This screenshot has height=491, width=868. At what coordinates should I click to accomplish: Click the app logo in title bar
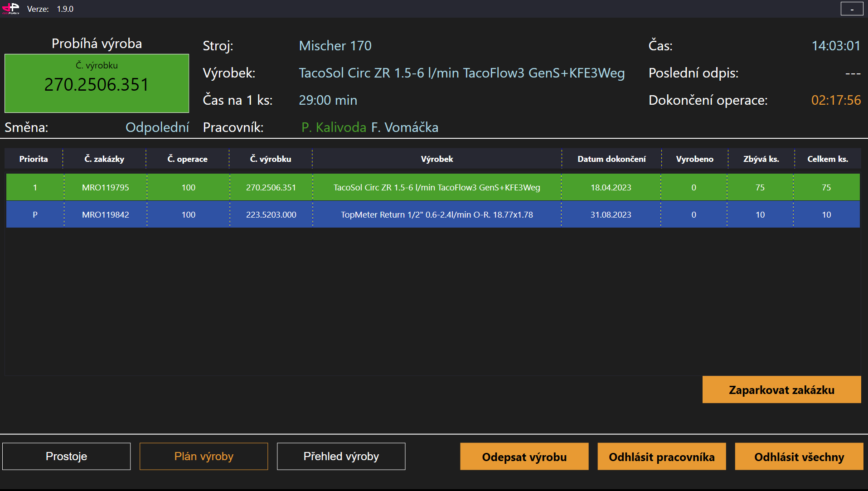click(11, 9)
